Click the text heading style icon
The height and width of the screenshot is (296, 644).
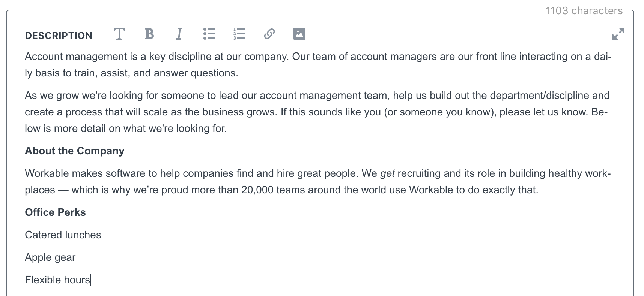pyautogui.click(x=119, y=34)
